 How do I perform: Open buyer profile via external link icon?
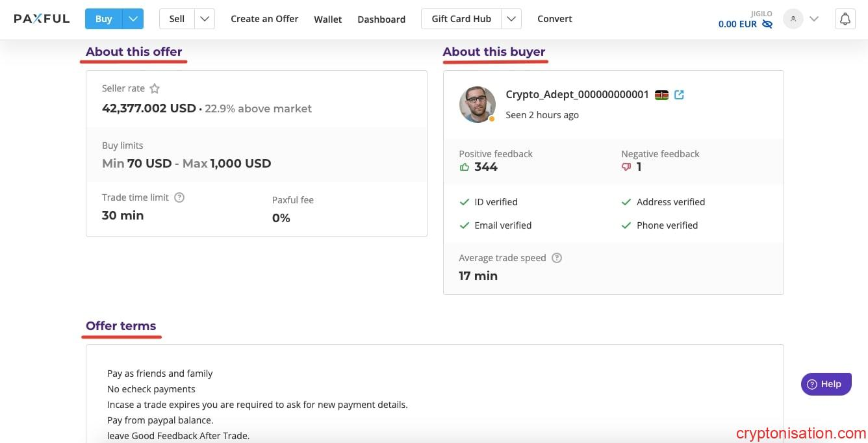(x=679, y=95)
